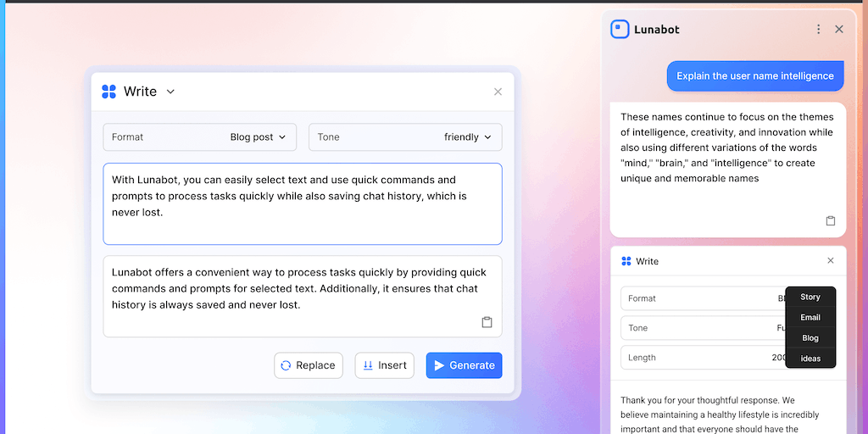Screen dimensions: 868x434
Task: Click the Insert button
Action: point(384,365)
